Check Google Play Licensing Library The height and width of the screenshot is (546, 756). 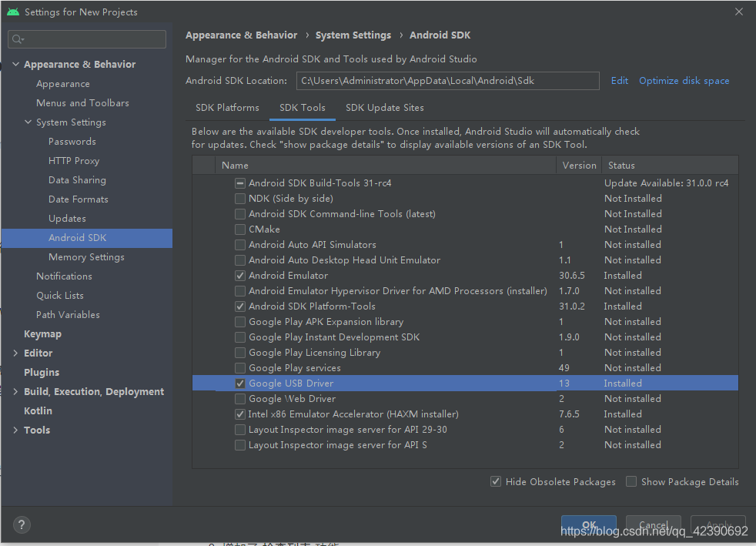pyautogui.click(x=240, y=353)
